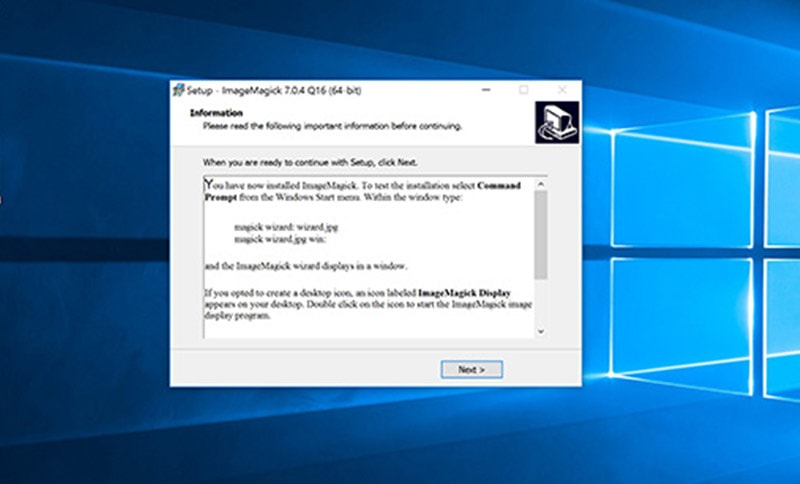800x484 pixels.
Task: Click the 'Information' heading text
Action: 216,113
